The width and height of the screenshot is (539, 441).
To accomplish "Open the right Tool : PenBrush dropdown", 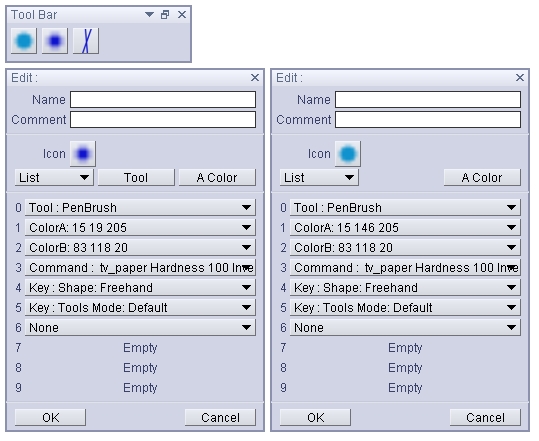I will pyautogui.click(x=405, y=208).
